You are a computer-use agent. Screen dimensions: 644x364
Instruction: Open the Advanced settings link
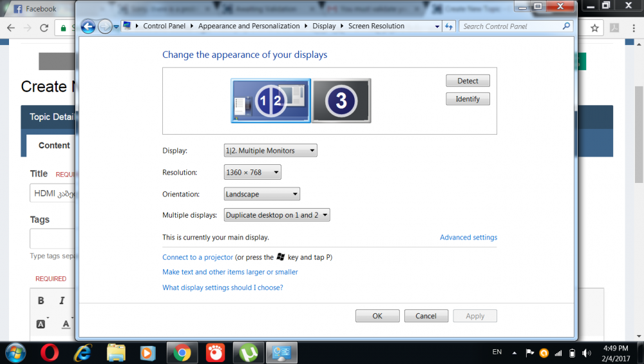point(468,238)
